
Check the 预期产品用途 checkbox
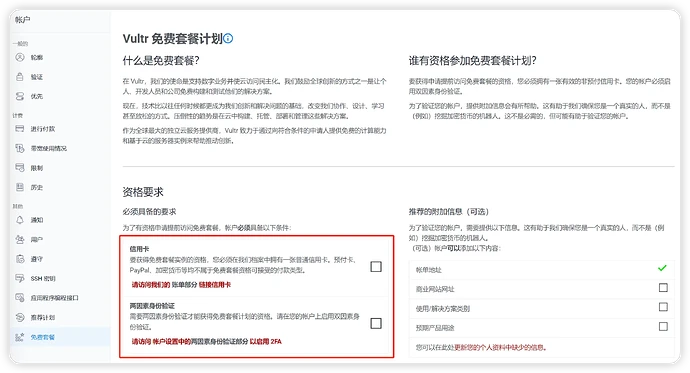point(663,326)
